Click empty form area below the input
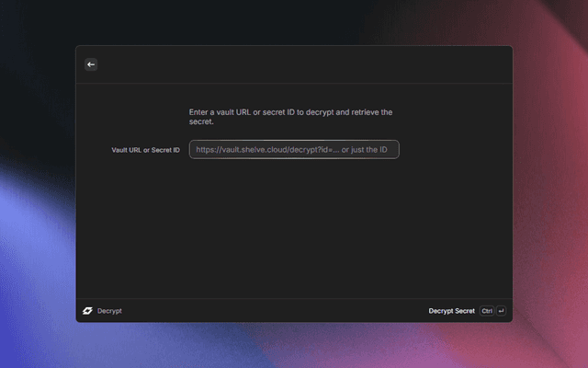The height and width of the screenshot is (368, 588). point(294,230)
